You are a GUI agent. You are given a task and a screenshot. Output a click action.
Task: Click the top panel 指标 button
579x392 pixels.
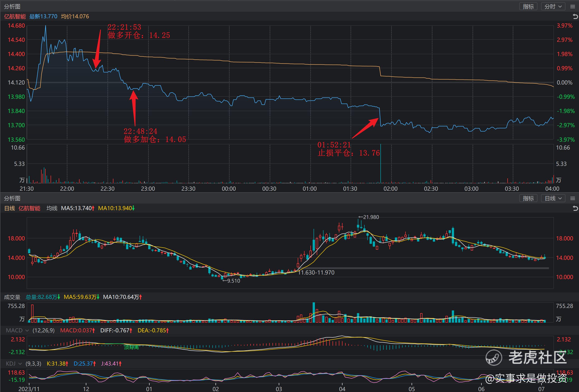pos(528,7)
